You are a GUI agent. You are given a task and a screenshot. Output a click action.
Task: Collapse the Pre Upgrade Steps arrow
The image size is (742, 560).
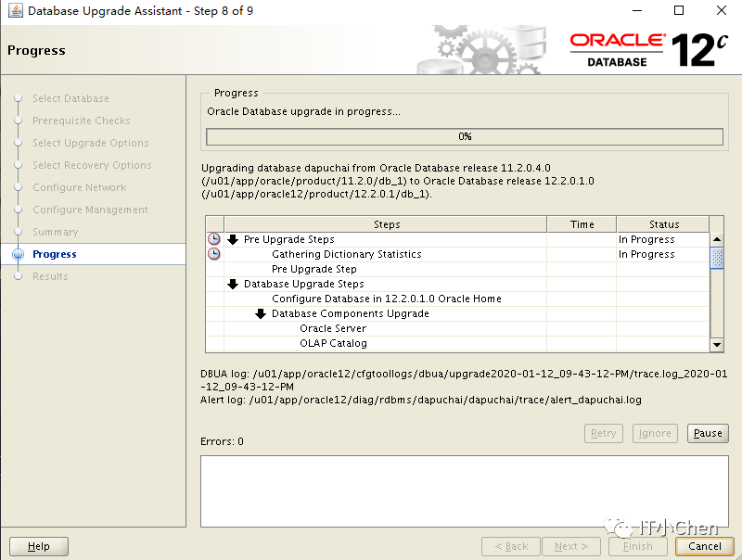(x=233, y=239)
